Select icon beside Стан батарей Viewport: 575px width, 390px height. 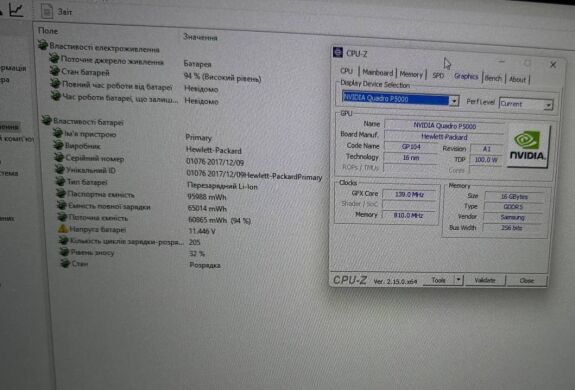pyautogui.click(x=55, y=70)
